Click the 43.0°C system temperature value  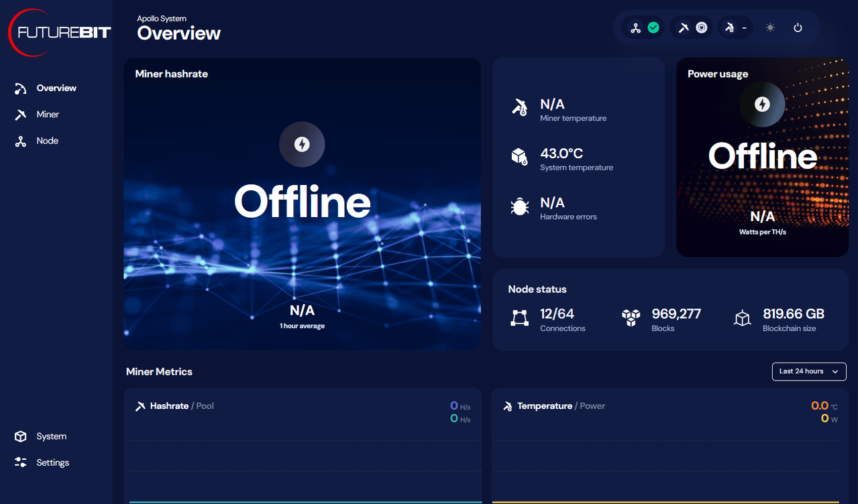coord(561,153)
